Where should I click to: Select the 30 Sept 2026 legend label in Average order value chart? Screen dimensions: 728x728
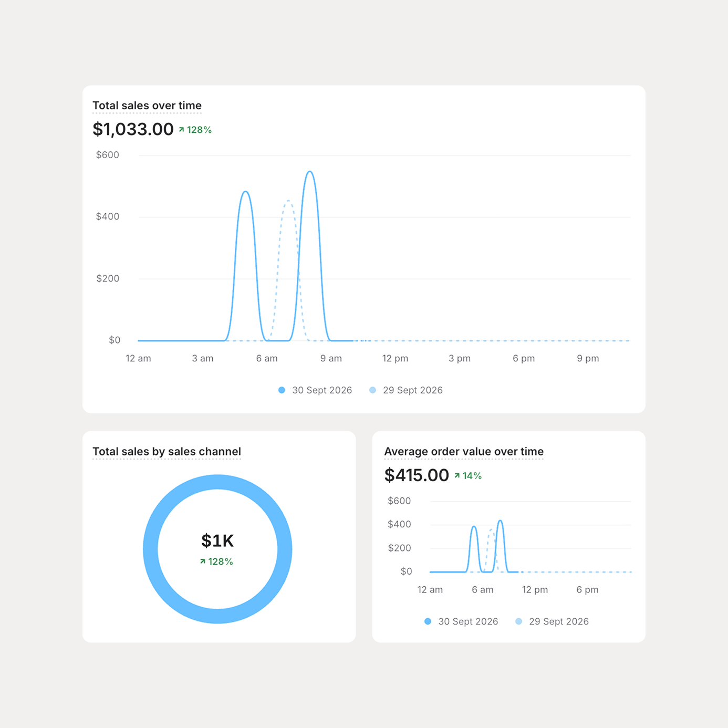[x=468, y=621]
